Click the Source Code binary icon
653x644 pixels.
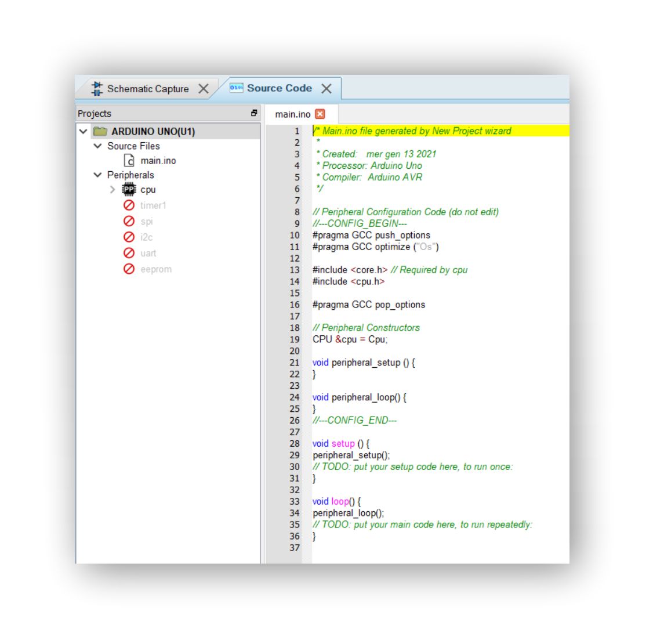point(236,88)
